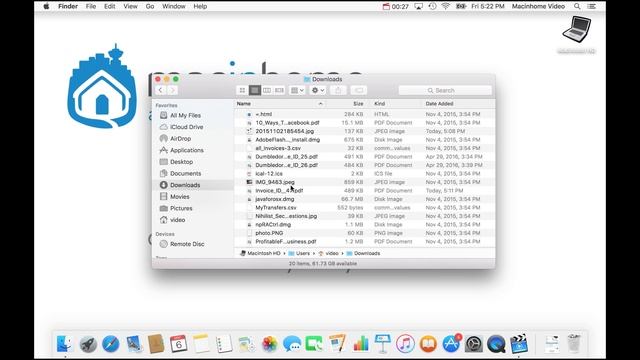The width and height of the screenshot is (640, 360).
Task: Select list view button in Finder toolbar
Action: [255, 90]
